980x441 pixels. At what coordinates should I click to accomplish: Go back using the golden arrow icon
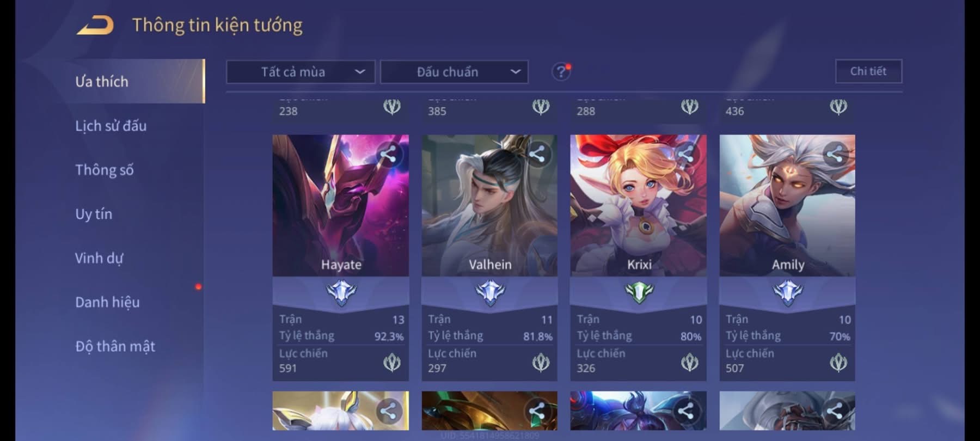coord(95,25)
